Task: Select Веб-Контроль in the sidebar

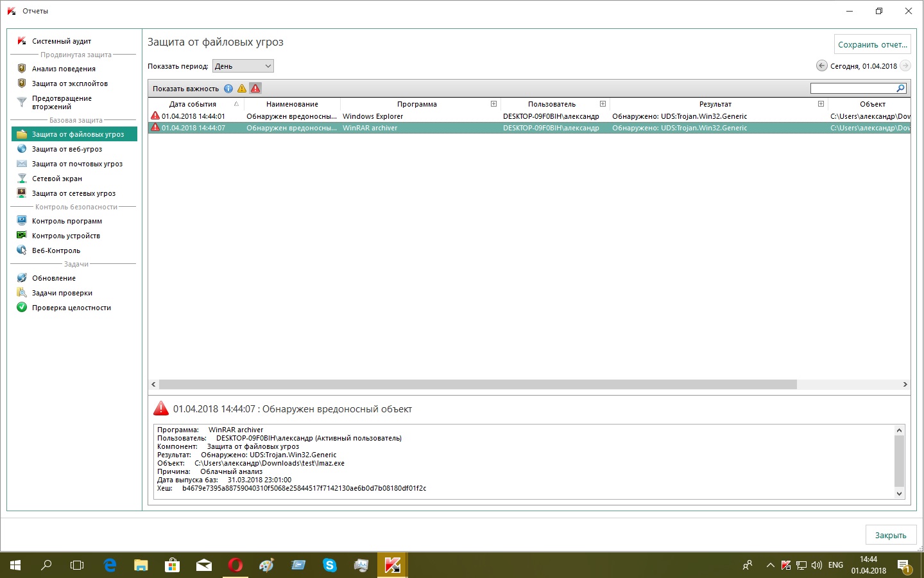Action: click(56, 250)
